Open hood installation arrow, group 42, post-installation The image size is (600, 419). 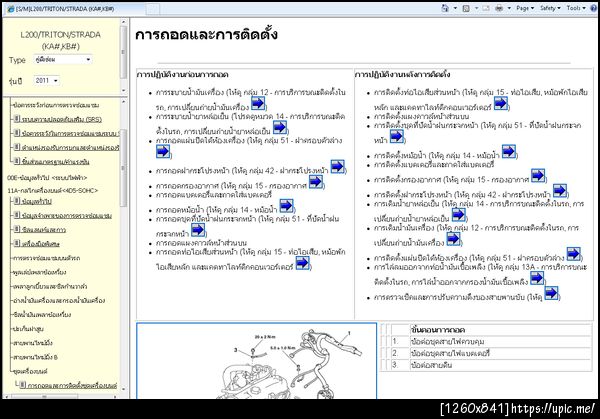(x=559, y=191)
